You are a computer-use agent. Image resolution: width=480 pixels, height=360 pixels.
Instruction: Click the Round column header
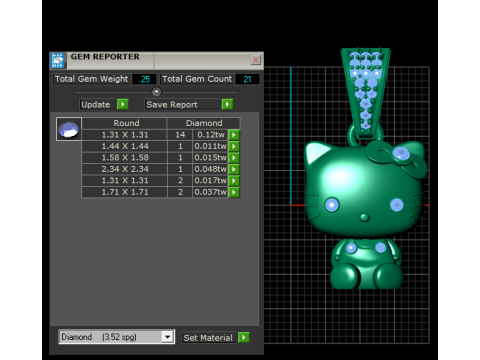pos(124,123)
